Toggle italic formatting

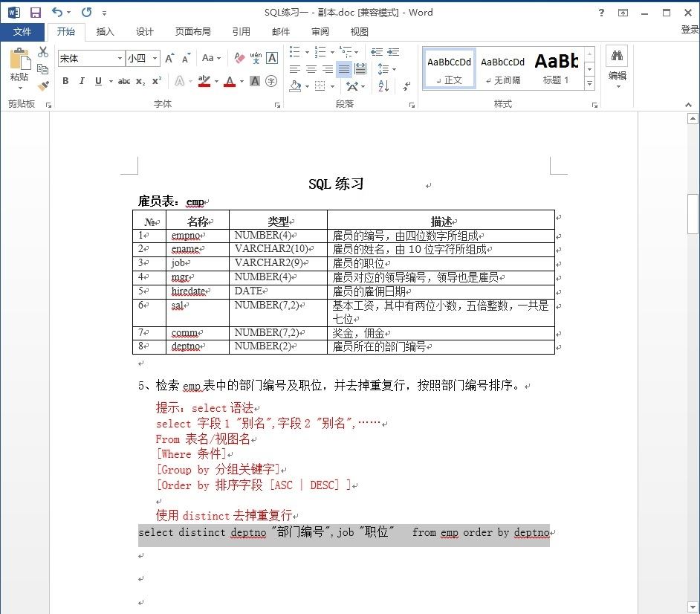tap(82, 81)
